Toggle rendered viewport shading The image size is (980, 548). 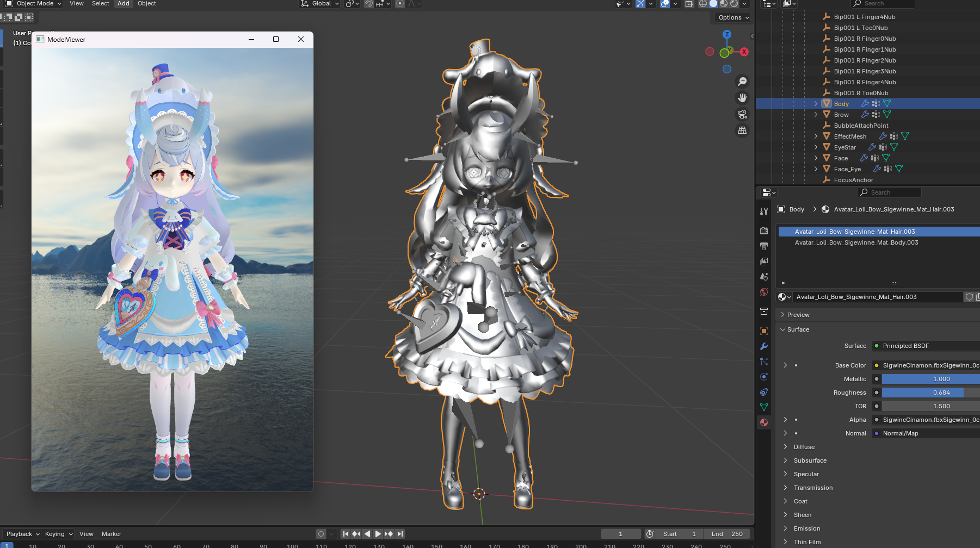click(734, 4)
